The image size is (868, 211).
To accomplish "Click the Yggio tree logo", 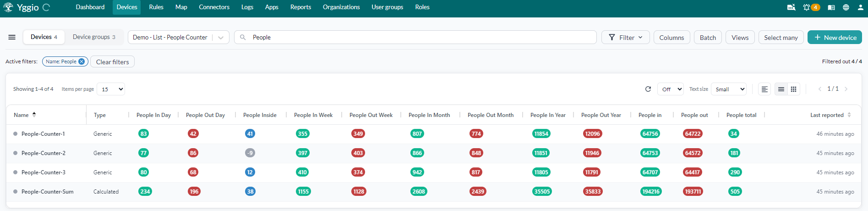I will click(8, 7).
